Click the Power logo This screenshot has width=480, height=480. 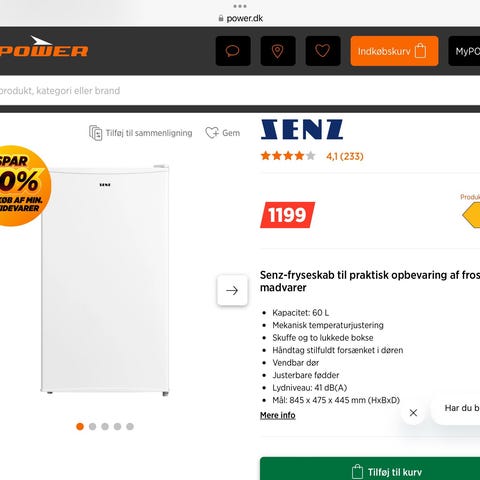pyautogui.click(x=44, y=47)
